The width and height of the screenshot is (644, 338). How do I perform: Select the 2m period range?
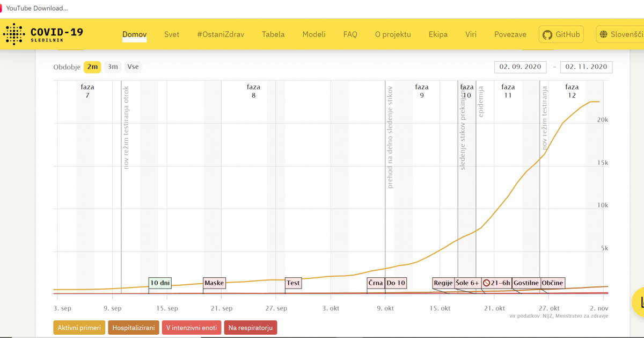[92, 67]
